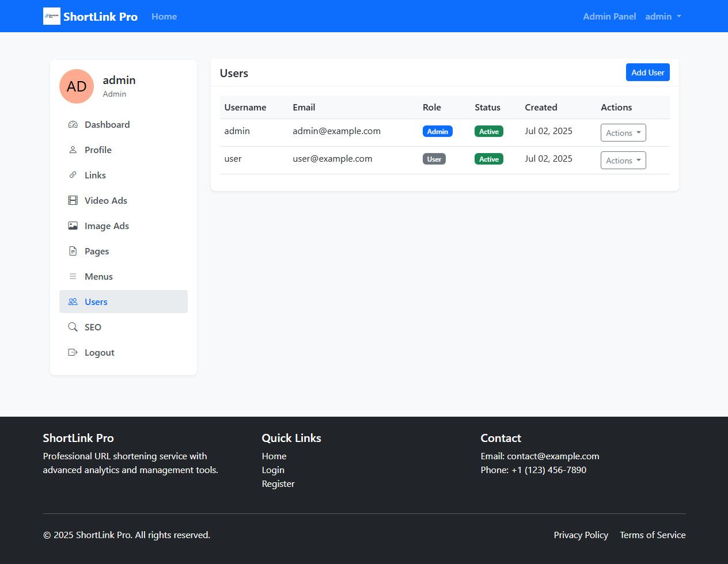Click the footer phone number text
Image resolution: width=728 pixels, height=564 pixels.
549,470
